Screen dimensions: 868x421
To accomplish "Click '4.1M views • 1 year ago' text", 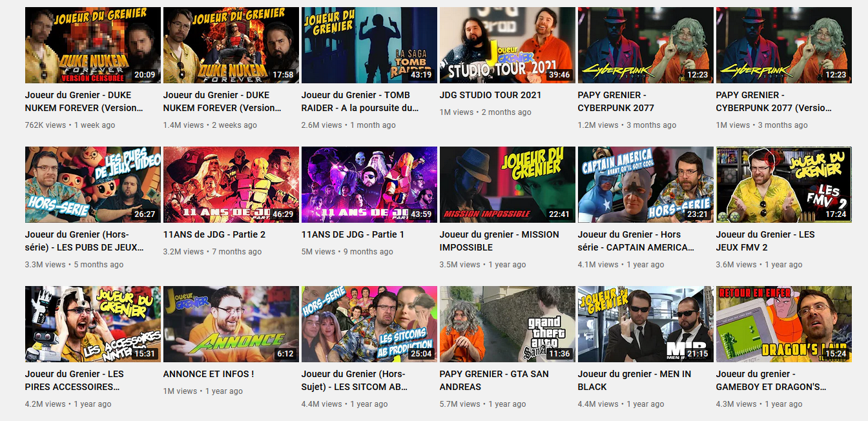I will [621, 265].
